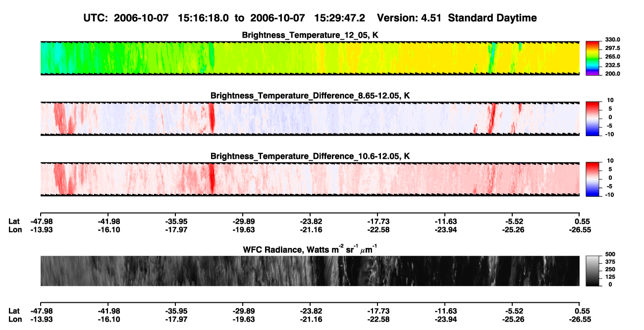Click the WFC Radiance panel title
644x330 pixels.
(310, 249)
